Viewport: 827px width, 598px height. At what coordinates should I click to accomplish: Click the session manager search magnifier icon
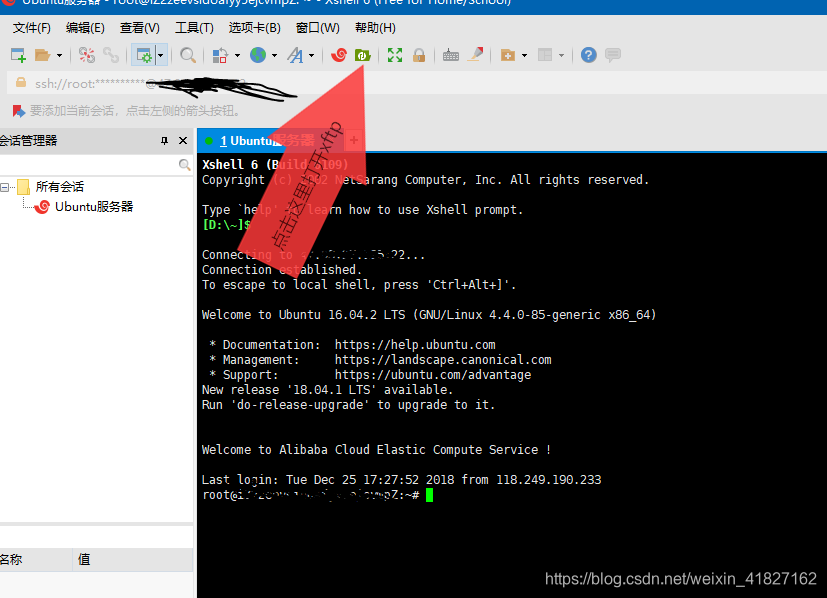coord(184,165)
